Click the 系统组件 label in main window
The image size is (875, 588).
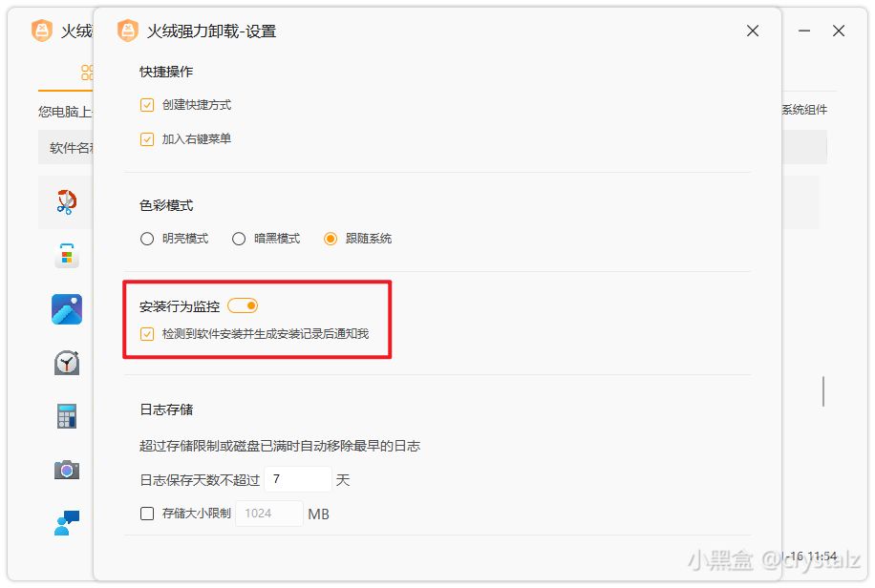tap(804, 110)
